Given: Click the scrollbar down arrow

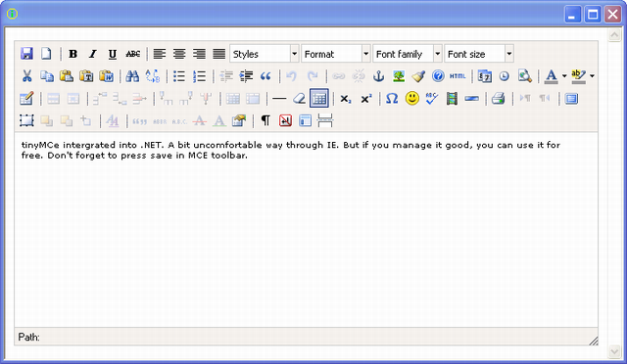Looking at the screenshot, I should (614, 351).
